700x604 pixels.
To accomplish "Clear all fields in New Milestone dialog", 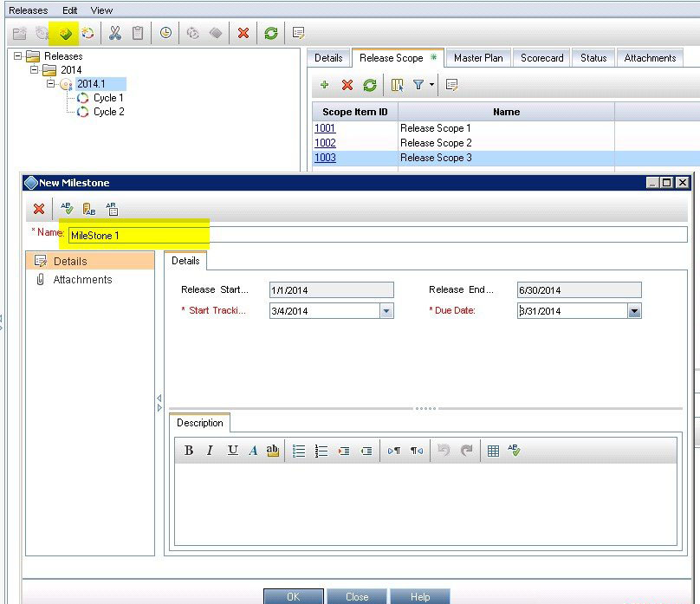I will point(39,209).
